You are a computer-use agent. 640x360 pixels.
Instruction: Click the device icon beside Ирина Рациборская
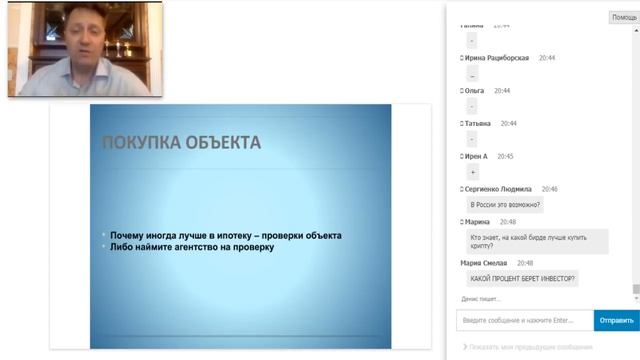pos(462,58)
